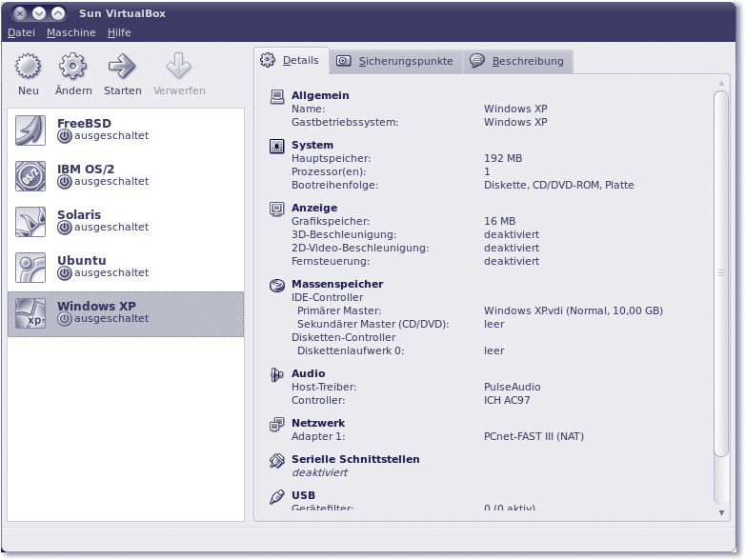The image size is (745, 560).
Task: Click the Verwerfen down-arrow icon
Action: pyautogui.click(x=178, y=67)
